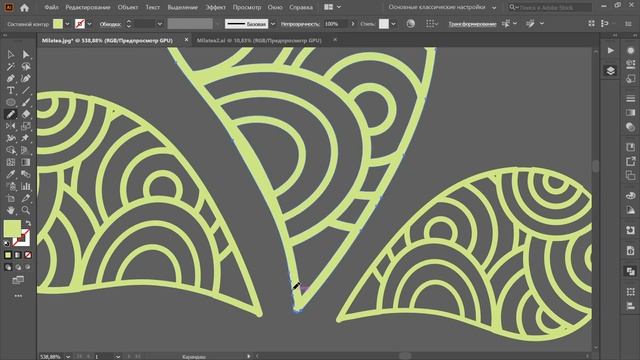Choose the Scale tool

[26, 126]
